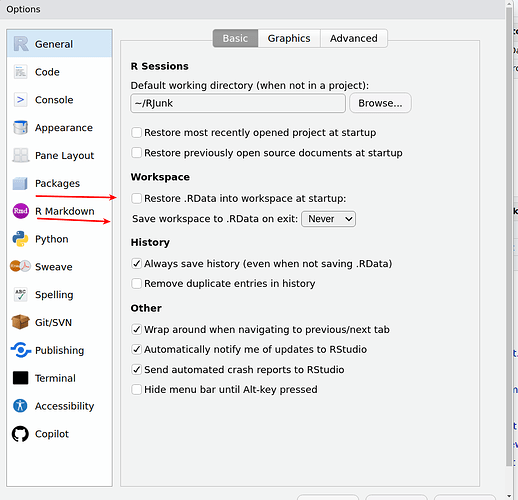Toggle Wrap around when navigating tabs
Image resolution: width=518 pixels, height=500 pixels.
point(136,329)
